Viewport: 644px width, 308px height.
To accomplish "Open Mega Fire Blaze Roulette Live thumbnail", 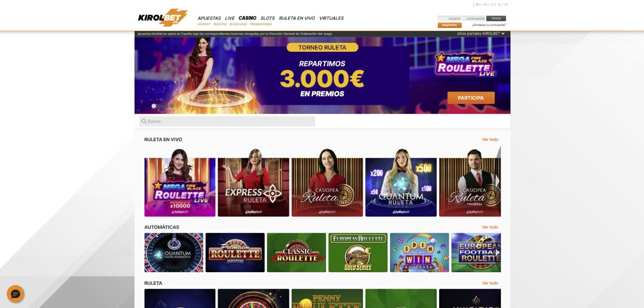I will (180, 183).
